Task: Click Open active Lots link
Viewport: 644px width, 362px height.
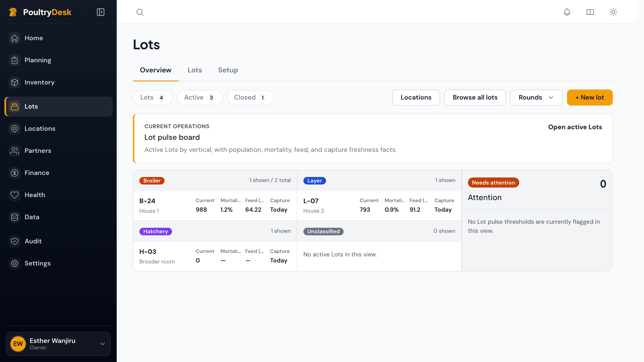Action: tap(575, 127)
